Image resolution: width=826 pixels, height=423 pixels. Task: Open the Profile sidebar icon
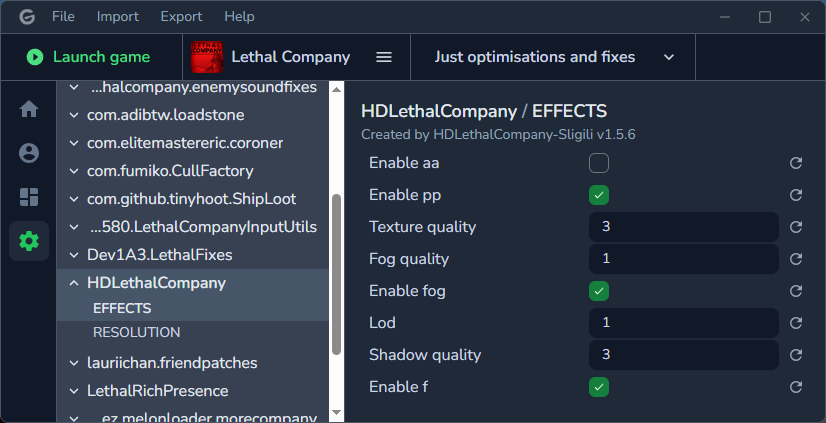(x=29, y=153)
